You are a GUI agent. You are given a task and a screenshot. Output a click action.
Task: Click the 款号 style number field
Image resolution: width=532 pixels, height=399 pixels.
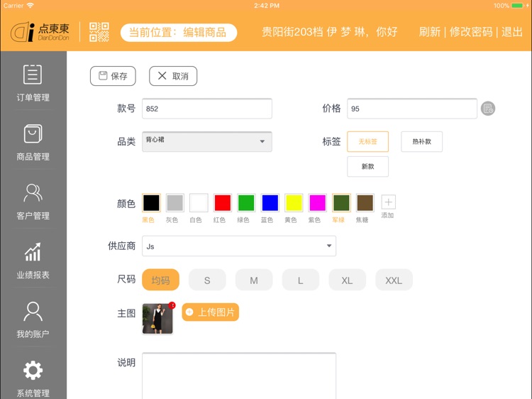tap(207, 109)
